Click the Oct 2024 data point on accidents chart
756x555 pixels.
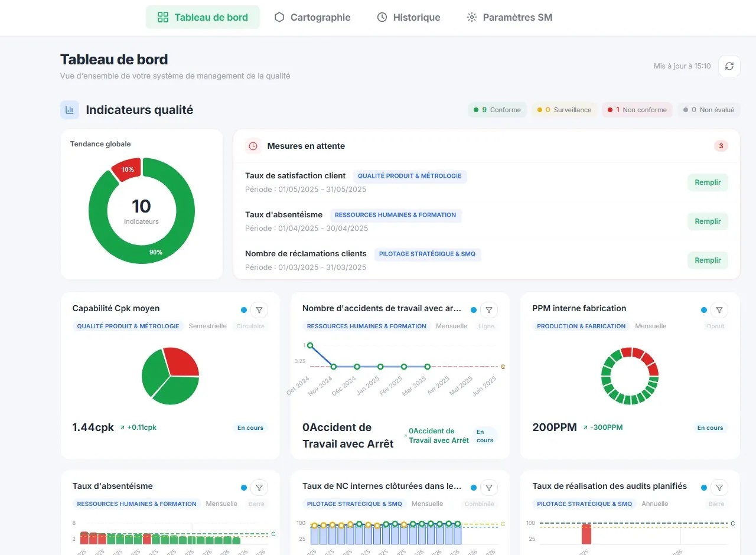tap(310, 345)
